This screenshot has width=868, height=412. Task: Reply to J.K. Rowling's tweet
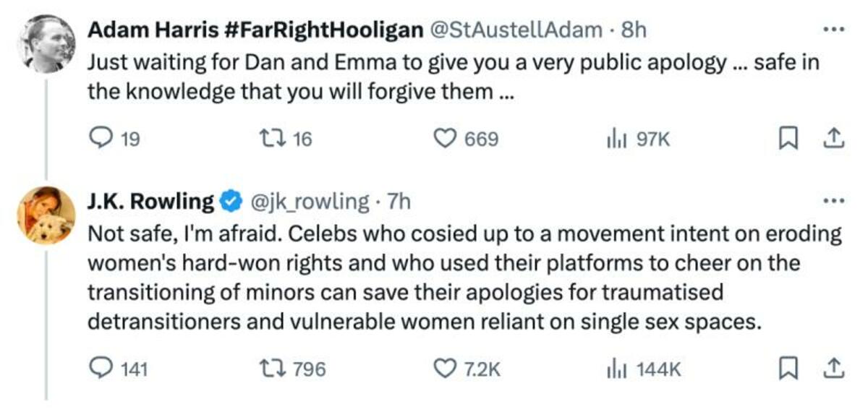pyautogui.click(x=98, y=369)
